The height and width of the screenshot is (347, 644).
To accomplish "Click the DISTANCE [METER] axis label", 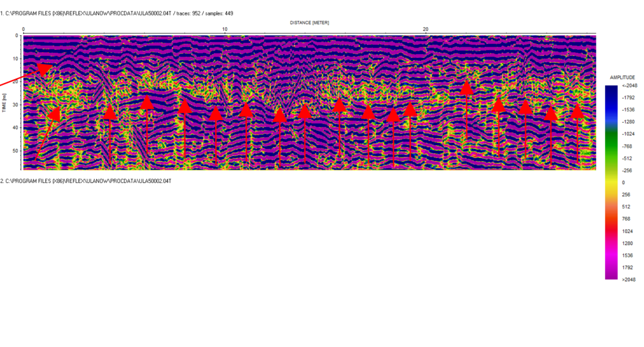I will pyautogui.click(x=309, y=23).
